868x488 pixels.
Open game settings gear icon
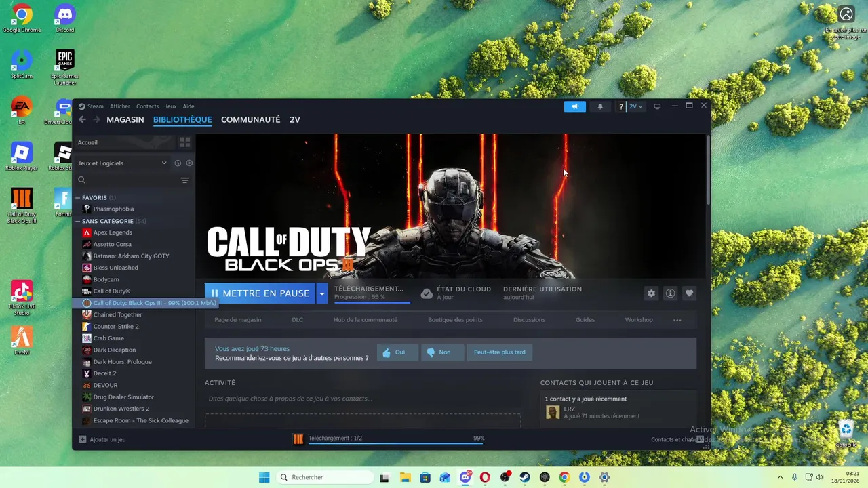651,293
